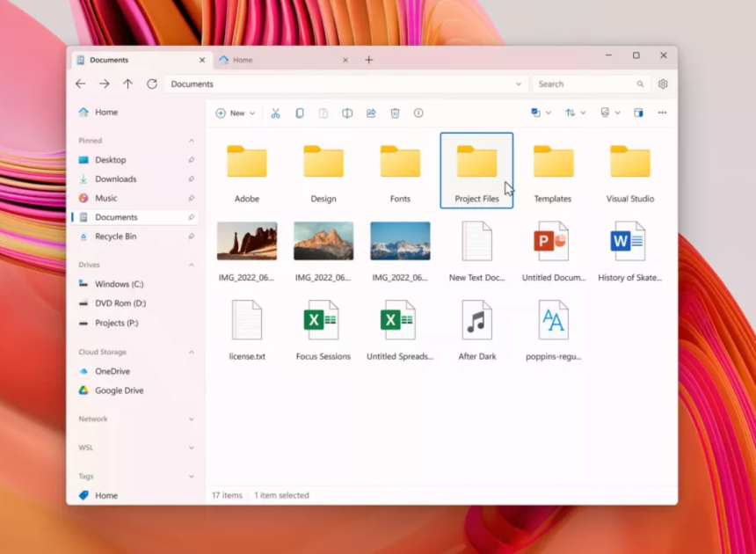
Task: Select the Documents tab
Action: pyautogui.click(x=141, y=60)
